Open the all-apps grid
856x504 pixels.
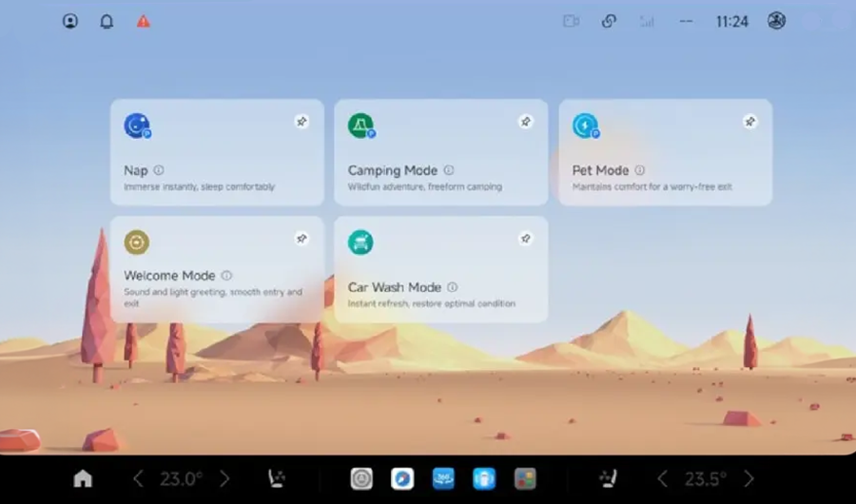tap(525, 479)
